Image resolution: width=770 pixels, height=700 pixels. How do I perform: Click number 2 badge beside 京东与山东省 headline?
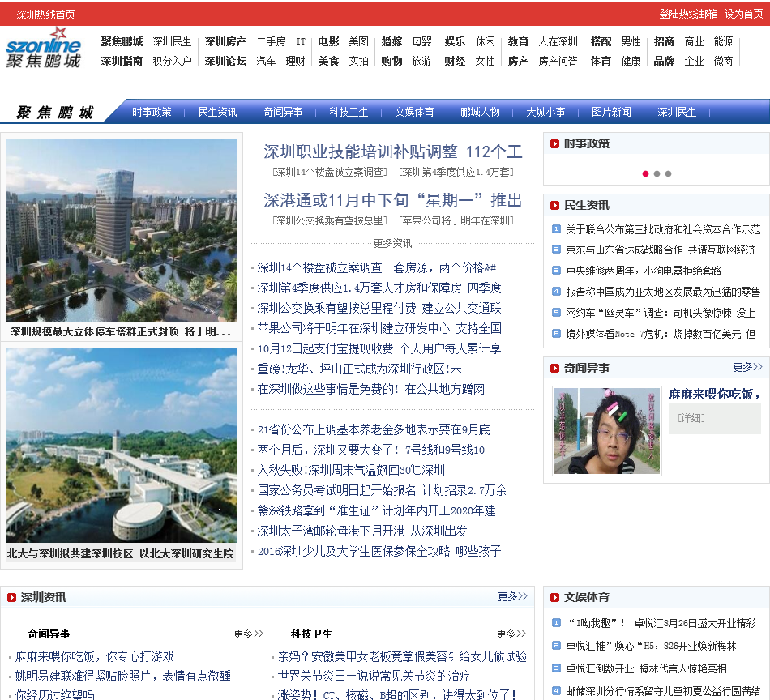point(556,250)
